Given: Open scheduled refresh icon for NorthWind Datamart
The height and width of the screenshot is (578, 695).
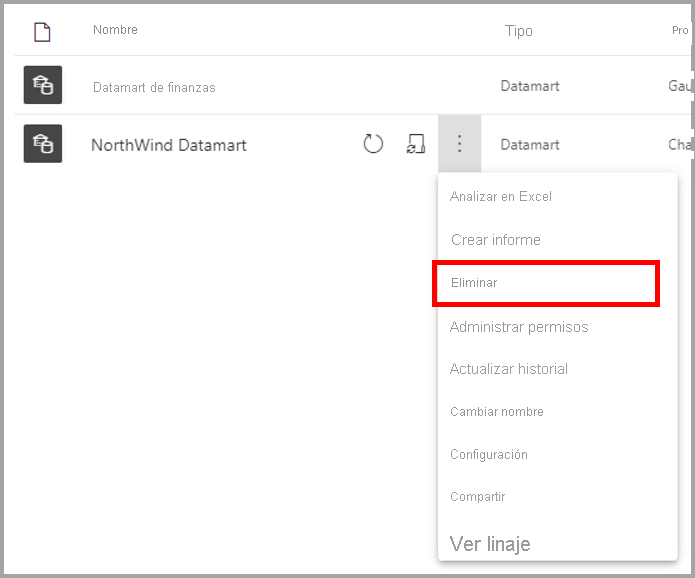Looking at the screenshot, I should click(x=416, y=144).
